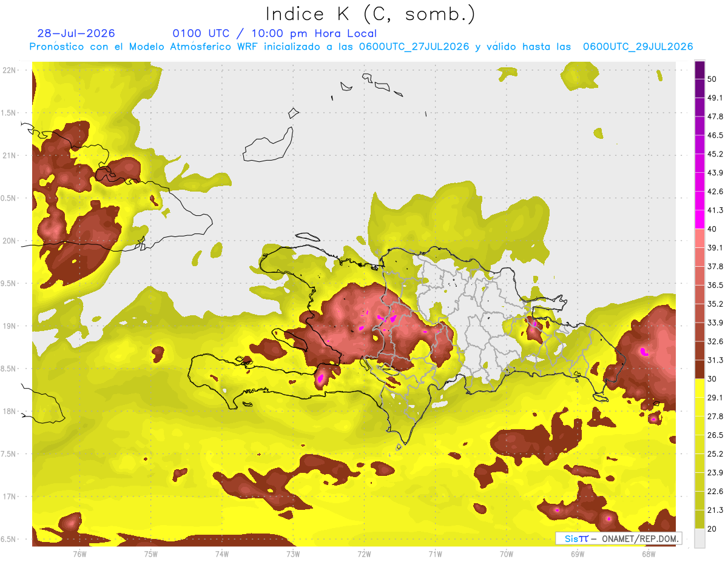Screen dimensions: 728x562
Task: Click the '72W' longitude axis label
Action: (x=364, y=554)
